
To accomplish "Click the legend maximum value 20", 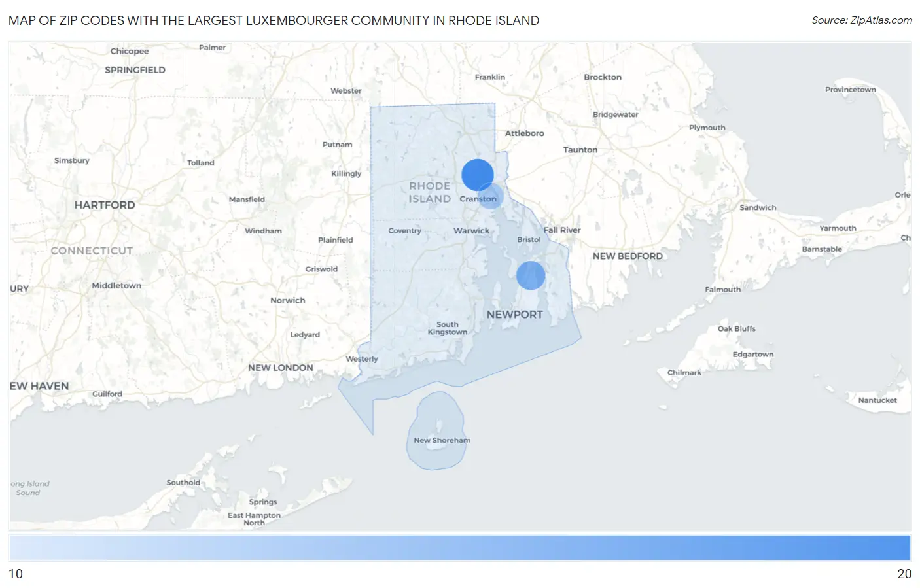I will [904, 574].
